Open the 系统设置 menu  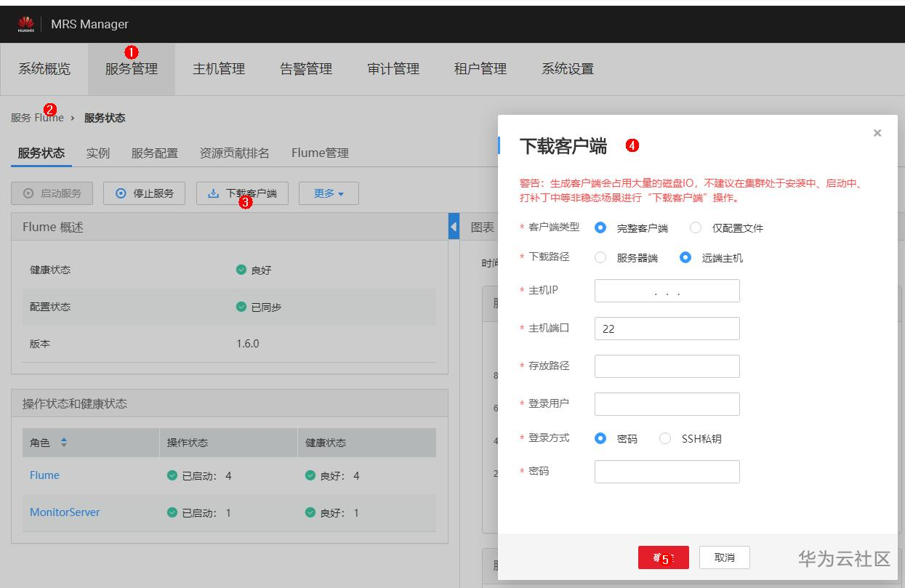(x=568, y=69)
